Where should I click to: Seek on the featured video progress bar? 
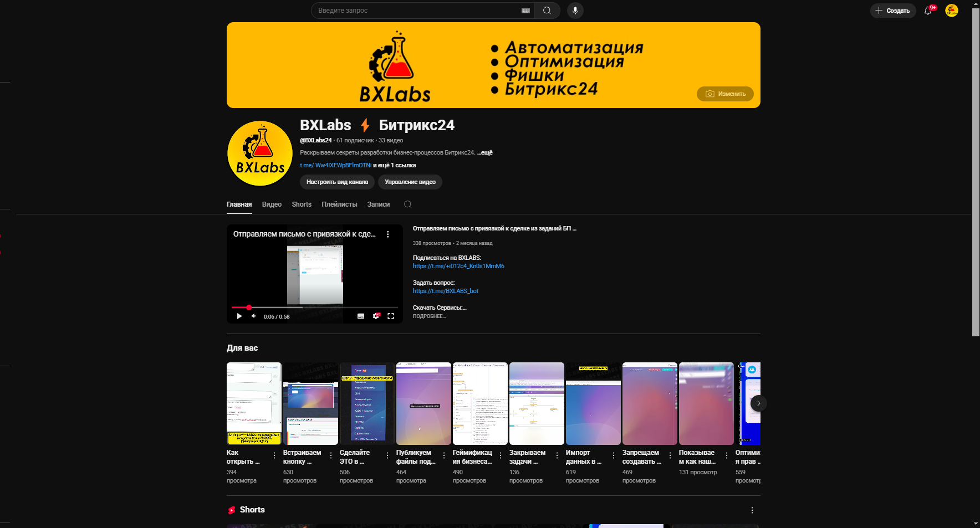coord(314,307)
